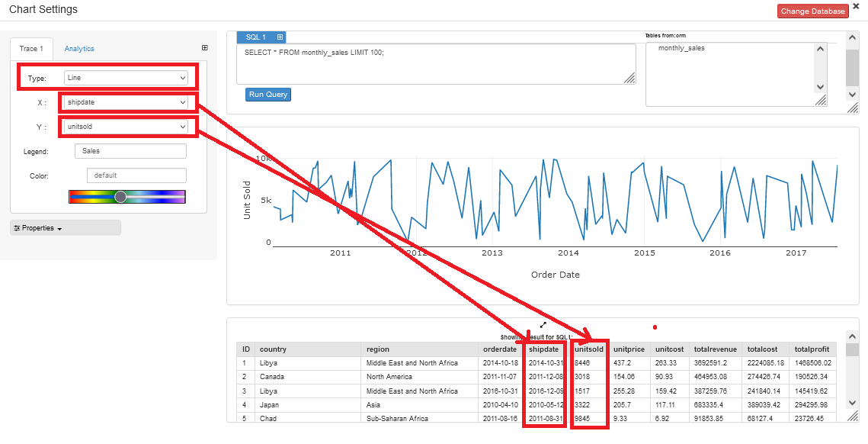
Task: Open the Y axis dropdown showing unitsold
Action: pos(127,126)
